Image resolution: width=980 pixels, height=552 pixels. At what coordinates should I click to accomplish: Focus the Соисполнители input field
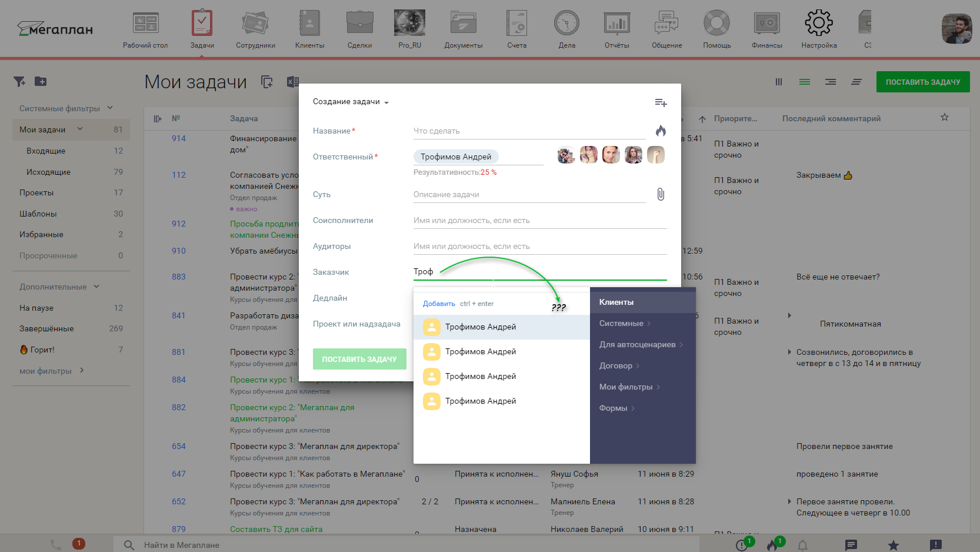[x=540, y=220]
